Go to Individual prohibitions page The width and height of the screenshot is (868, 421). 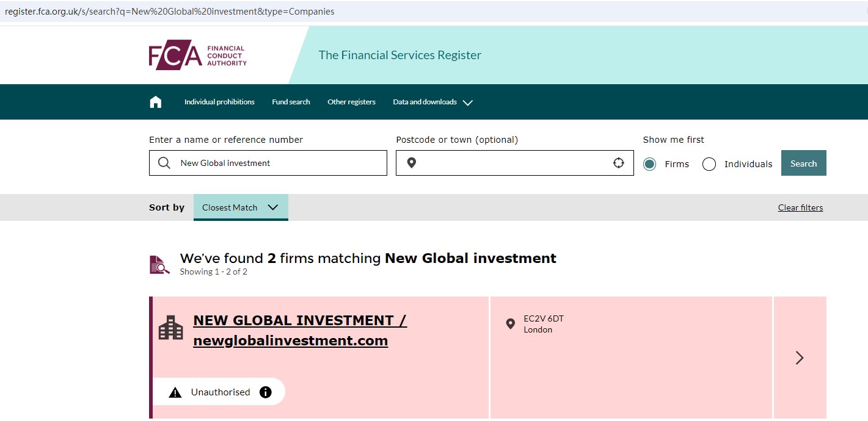point(219,102)
